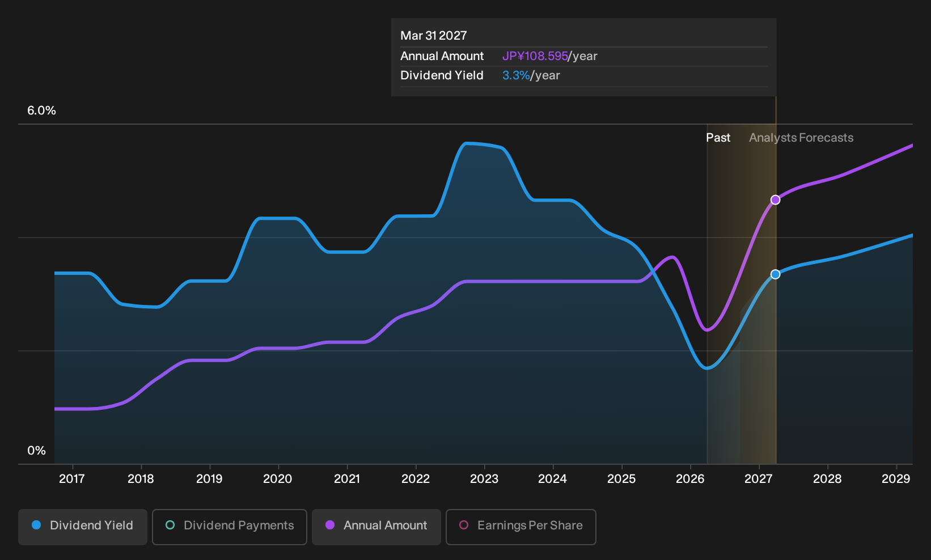Click the Past region label
The width and height of the screenshot is (931, 560).
click(x=718, y=138)
